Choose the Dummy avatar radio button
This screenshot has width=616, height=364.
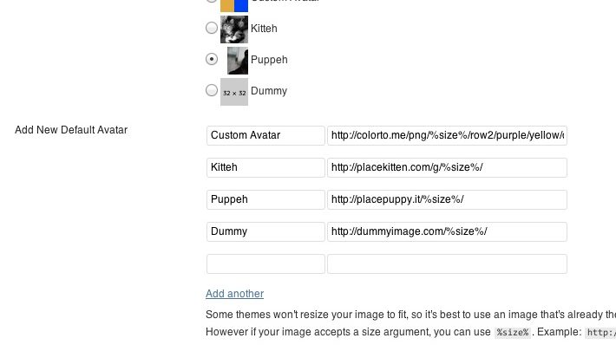pos(212,90)
